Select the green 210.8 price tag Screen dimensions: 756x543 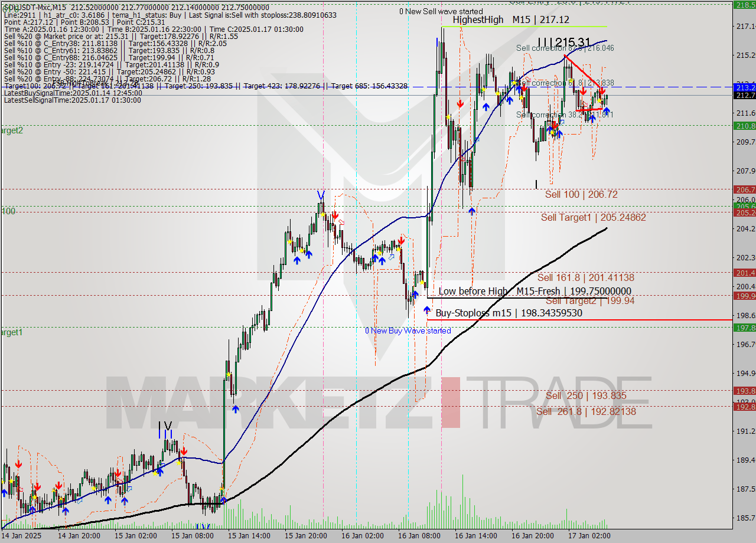pyautogui.click(x=745, y=125)
